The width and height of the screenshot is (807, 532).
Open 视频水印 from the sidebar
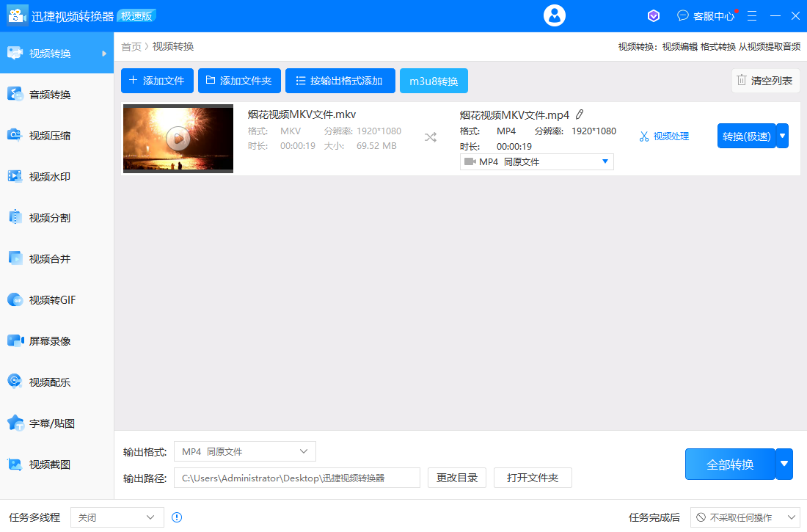click(x=56, y=177)
